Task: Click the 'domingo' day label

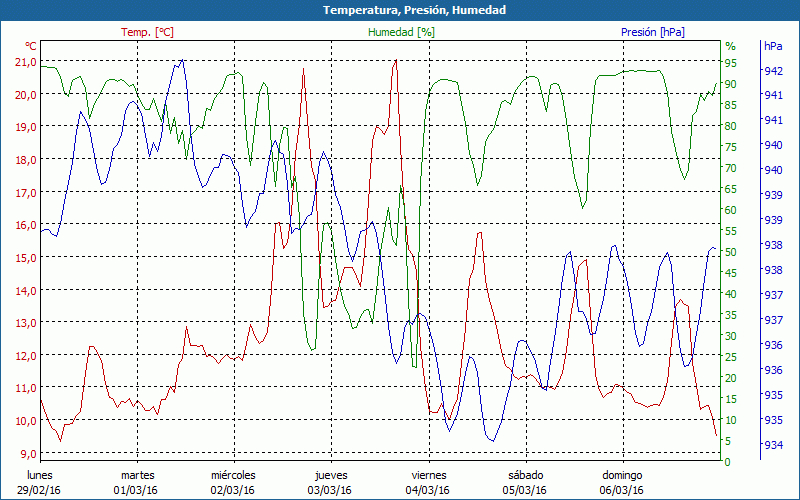Action: (x=621, y=475)
